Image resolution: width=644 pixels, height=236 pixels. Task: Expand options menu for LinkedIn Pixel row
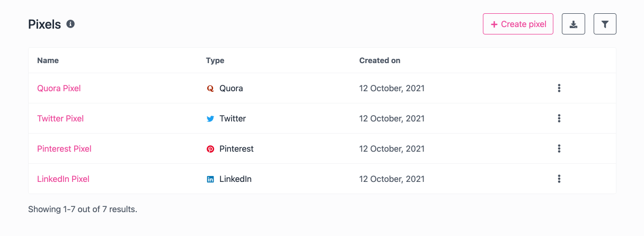tap(559, 179)
